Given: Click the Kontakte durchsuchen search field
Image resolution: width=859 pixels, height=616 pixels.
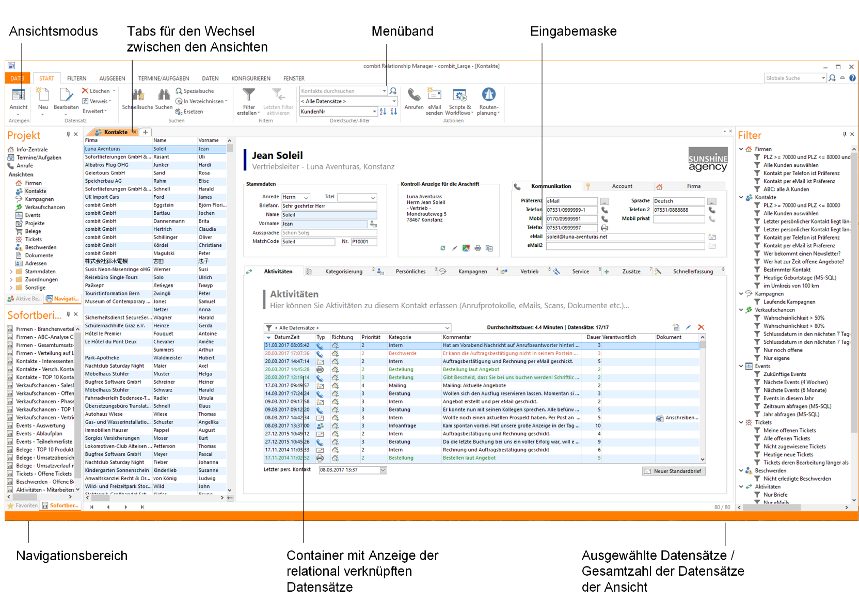Looking at the screenshot, I should pyautogui.click(x=341, y=91).
